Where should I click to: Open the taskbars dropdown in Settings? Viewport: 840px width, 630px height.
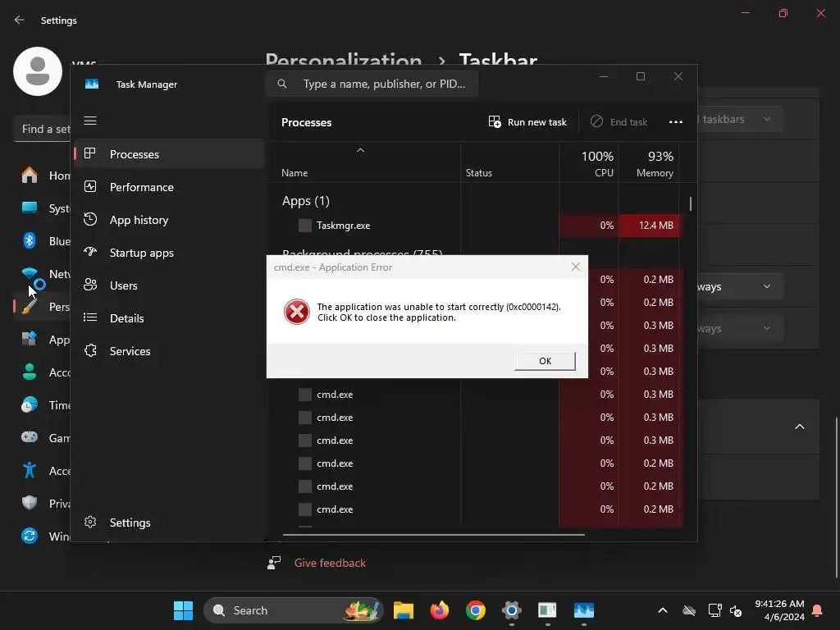741,119
